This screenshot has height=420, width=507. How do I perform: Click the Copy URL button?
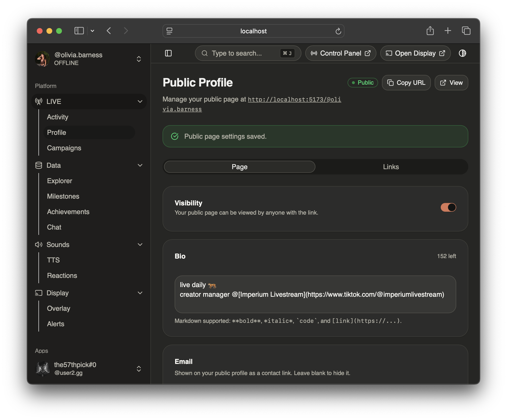(x=406, y=83)
